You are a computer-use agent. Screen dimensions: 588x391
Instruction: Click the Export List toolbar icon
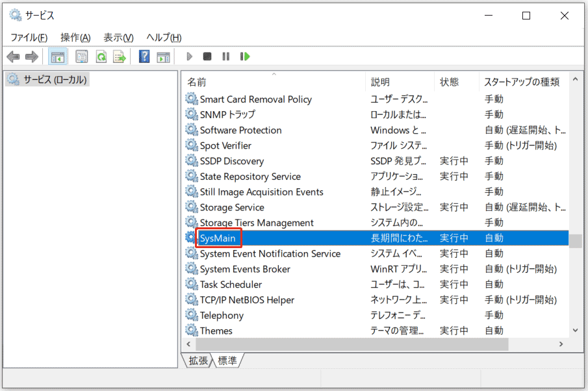[120, 57]
